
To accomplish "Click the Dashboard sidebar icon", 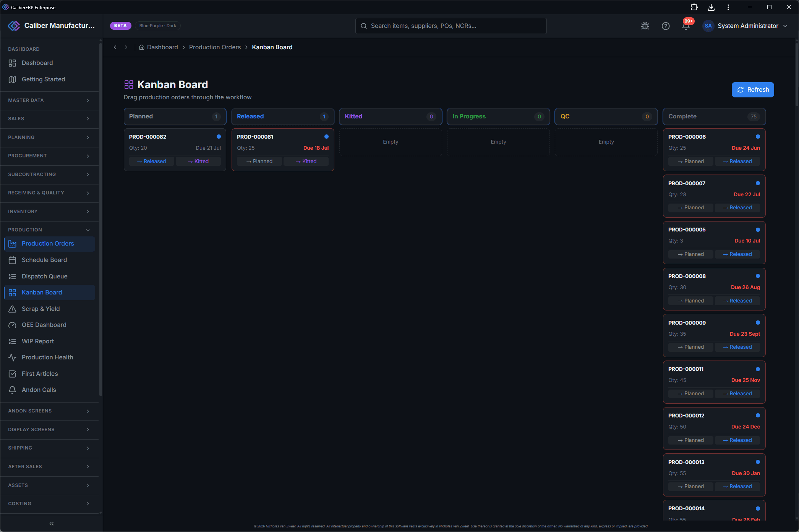I will click(x=12, y=63).
